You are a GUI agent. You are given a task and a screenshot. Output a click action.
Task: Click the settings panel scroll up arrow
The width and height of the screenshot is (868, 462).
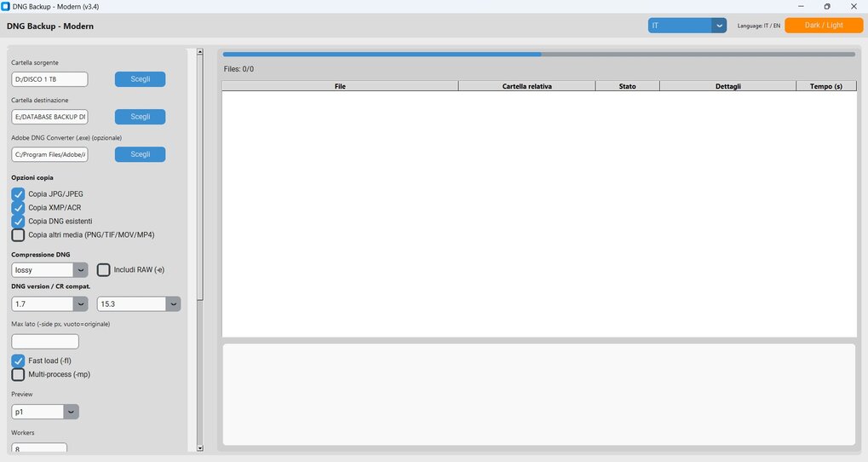200,52
